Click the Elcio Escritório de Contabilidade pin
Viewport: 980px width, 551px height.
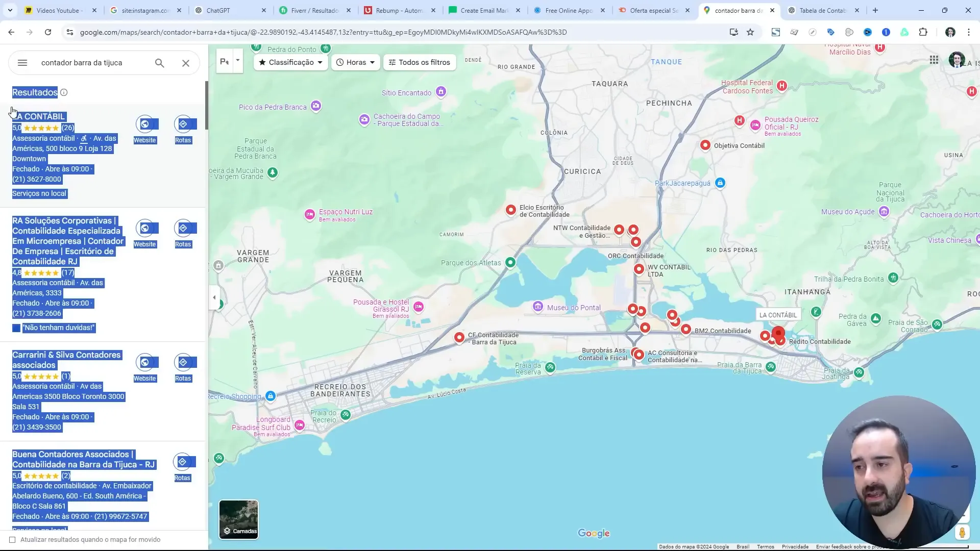coord(511,210)
